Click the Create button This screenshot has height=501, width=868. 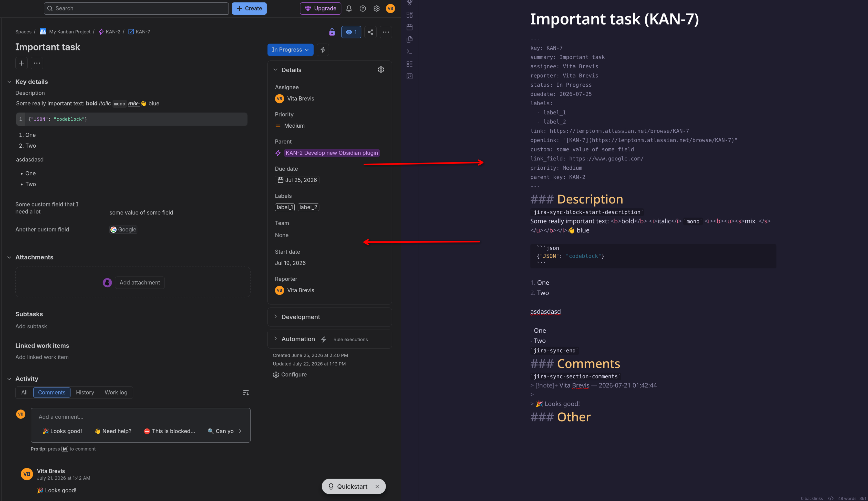pos(249,9)
